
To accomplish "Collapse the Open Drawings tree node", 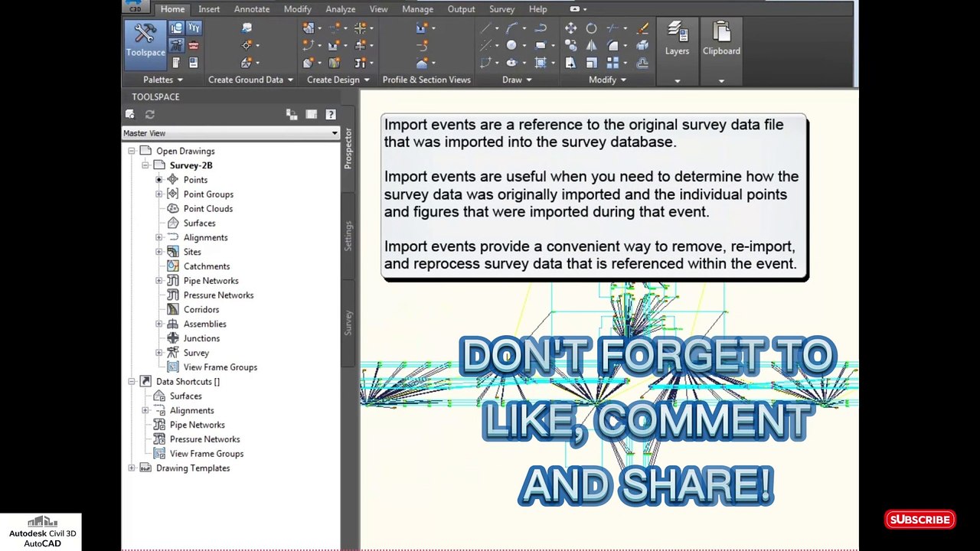I will click(131, 151).
